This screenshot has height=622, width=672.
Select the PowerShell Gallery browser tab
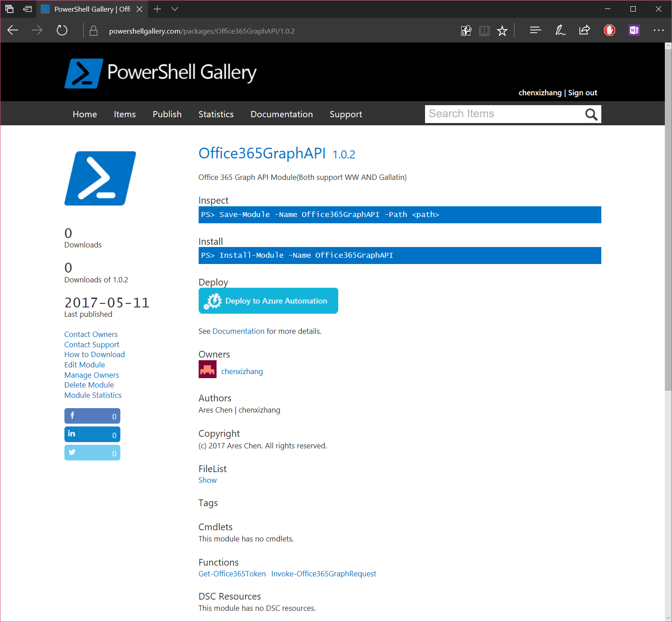tap(88, 9)
